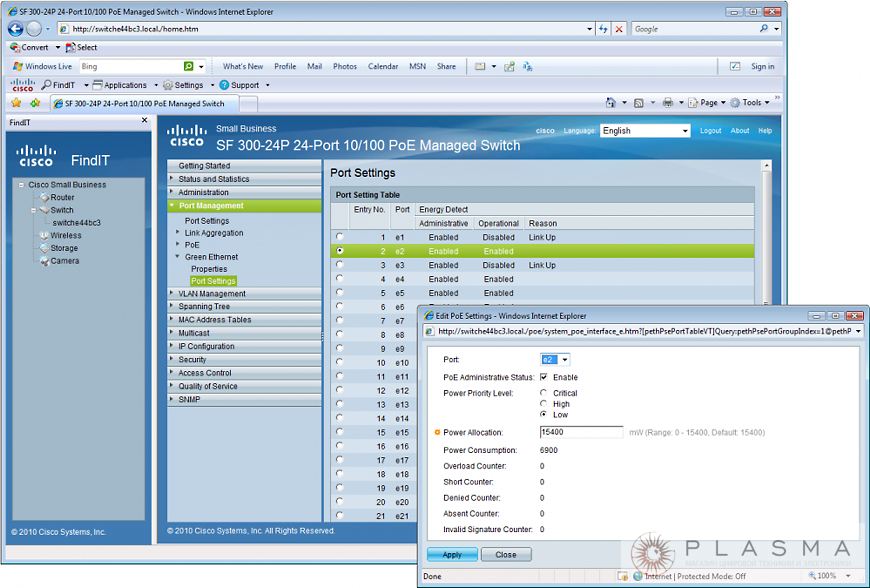Close the FindIT sidebar panel

144,120
